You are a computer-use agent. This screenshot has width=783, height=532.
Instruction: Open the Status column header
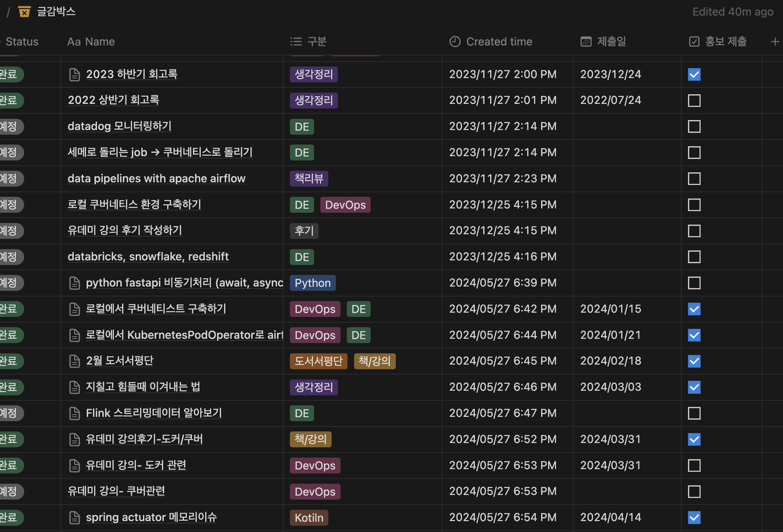click(22, 42)
